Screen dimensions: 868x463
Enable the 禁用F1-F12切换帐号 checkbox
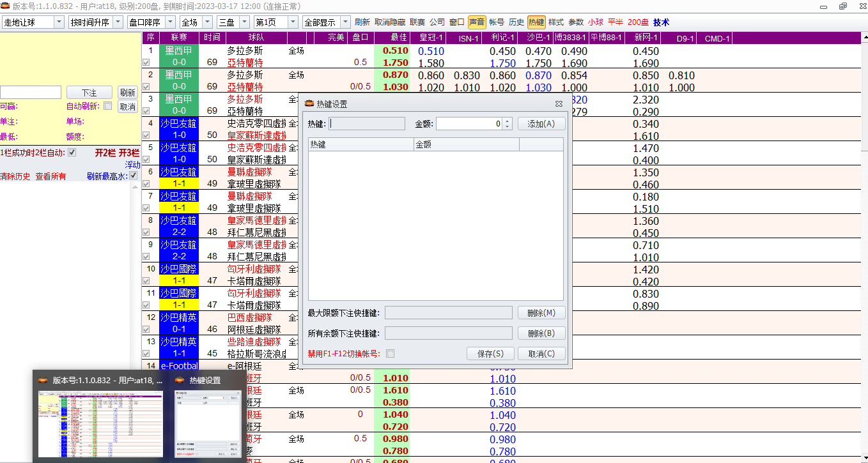coord(391,354)
